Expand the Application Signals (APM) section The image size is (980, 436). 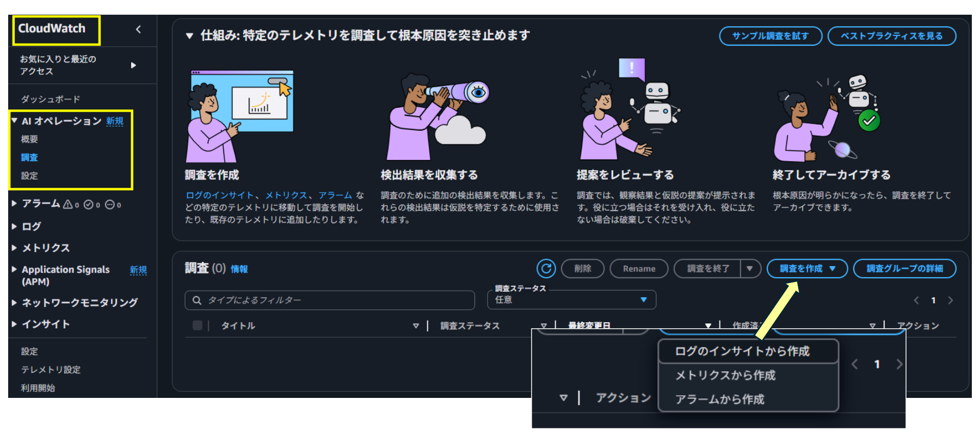coord(15,269)
